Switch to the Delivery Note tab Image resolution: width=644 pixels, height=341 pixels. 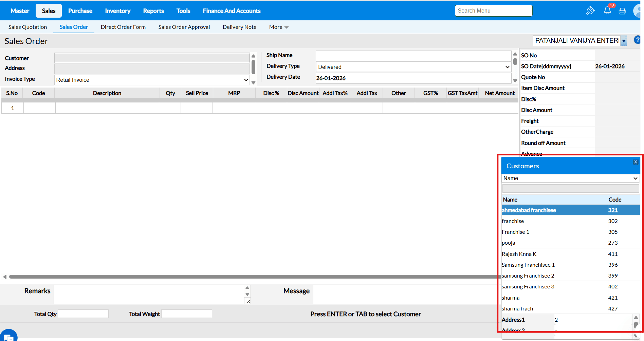pos(240,27)
